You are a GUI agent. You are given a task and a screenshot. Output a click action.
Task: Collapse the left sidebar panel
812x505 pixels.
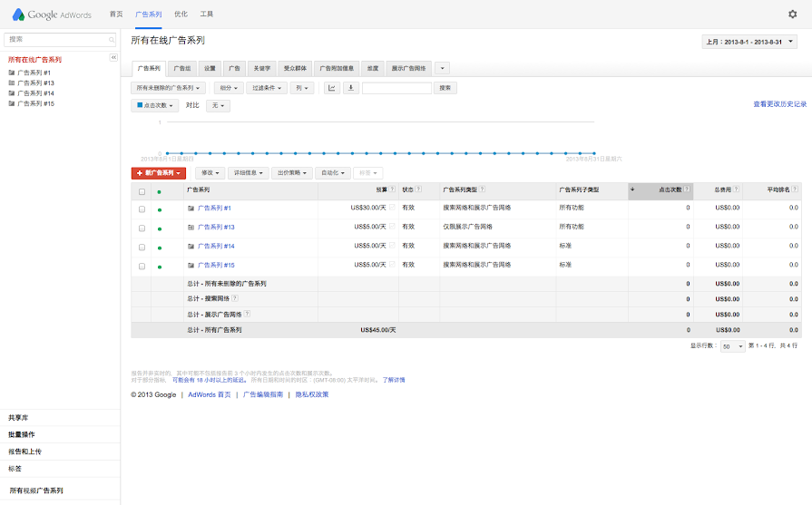pyautogui.click(x=114, y=57)
